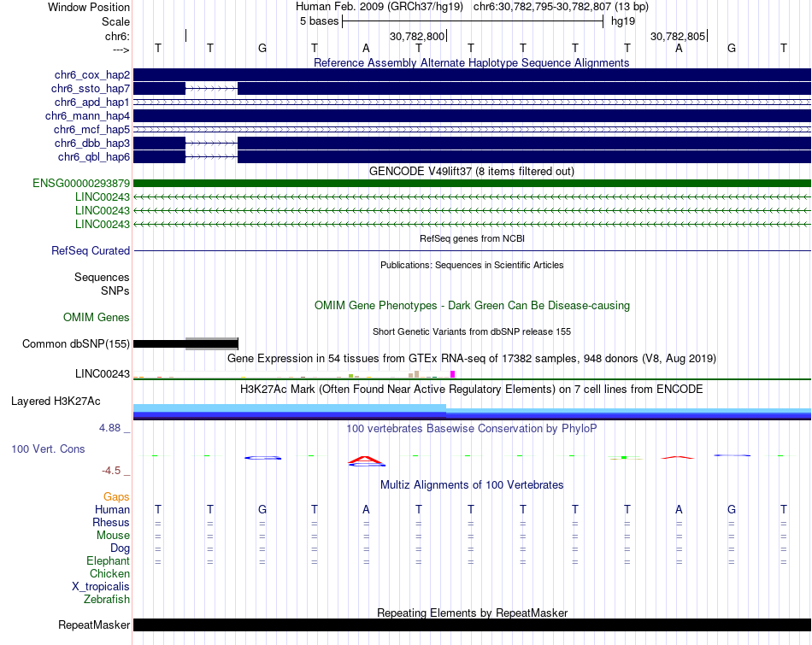Screen dimensions: 812x645
Task: Click the Sequences publications label
Action: 102,277
